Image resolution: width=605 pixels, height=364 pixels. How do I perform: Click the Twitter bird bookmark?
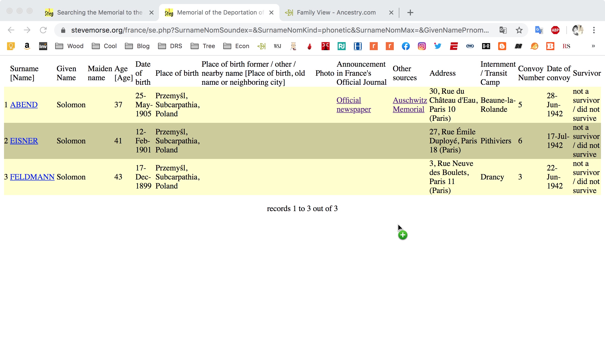tap(438, 46)
